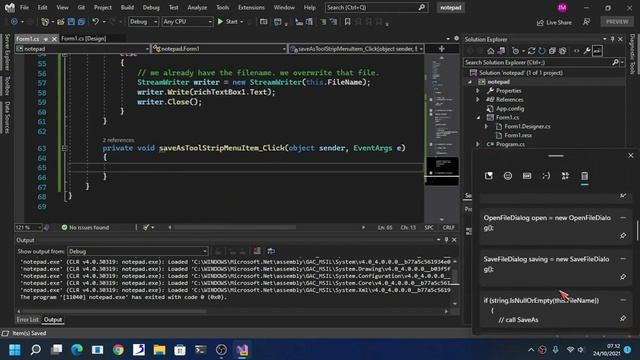Click the Undo arrow icon

(x=95, y=22)
